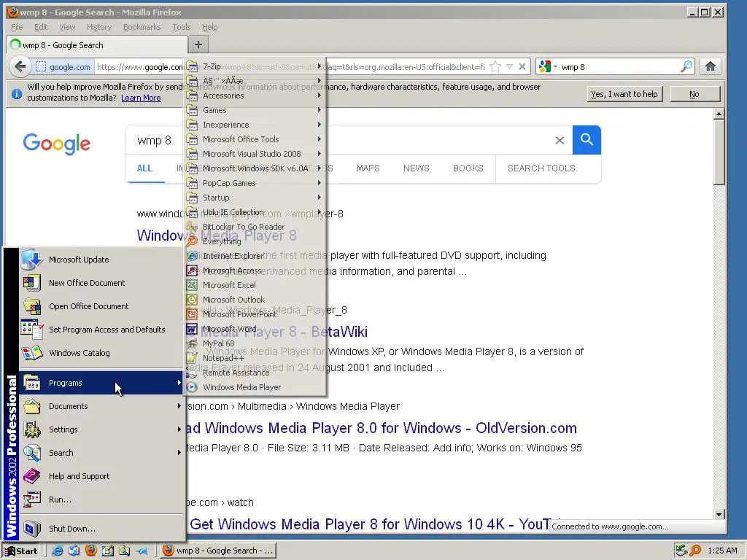
Task: Click Shut Down... in Start menu
Action: [x=101, y=529]
